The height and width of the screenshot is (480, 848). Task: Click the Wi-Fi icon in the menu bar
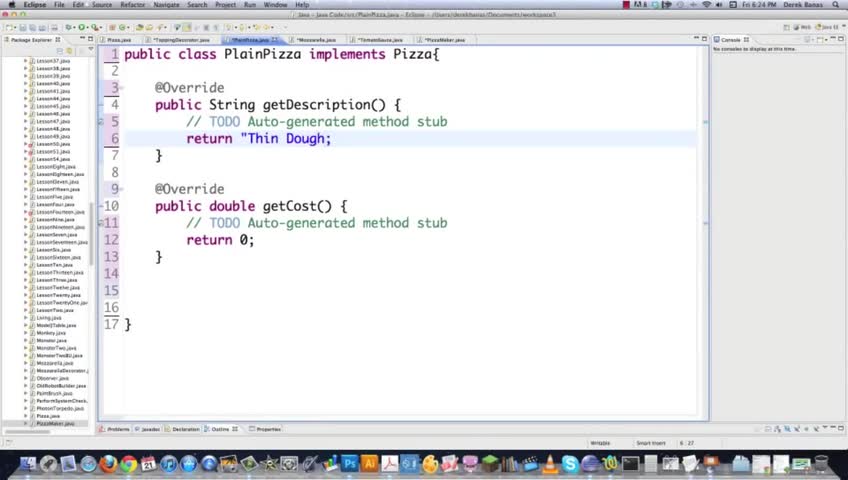tap(706, 4)
